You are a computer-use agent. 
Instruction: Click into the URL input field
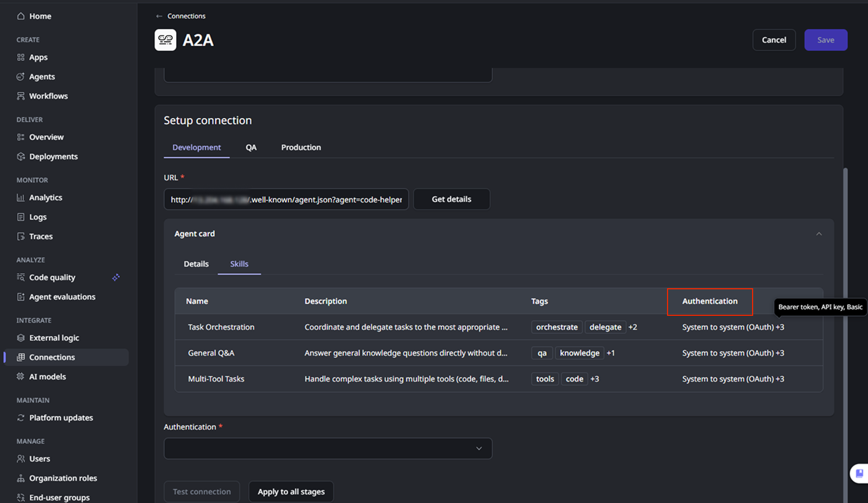pos(286,199)
